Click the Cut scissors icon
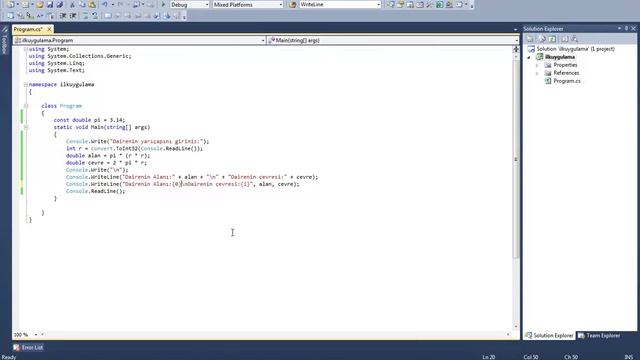Viewport: 640px width, 360px height. pos(72,4)
